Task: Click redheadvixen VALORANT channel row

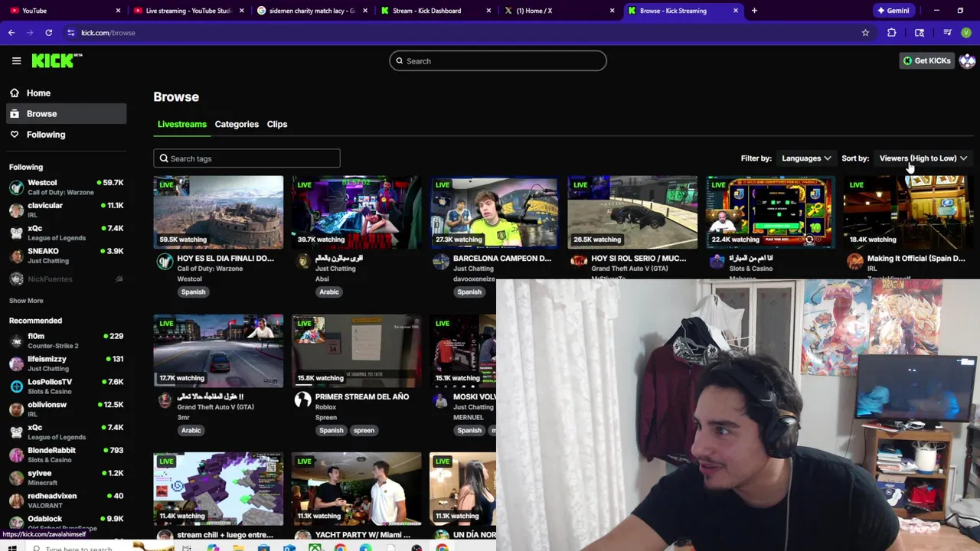Action: pyautogui.click(x=66, y=500)
